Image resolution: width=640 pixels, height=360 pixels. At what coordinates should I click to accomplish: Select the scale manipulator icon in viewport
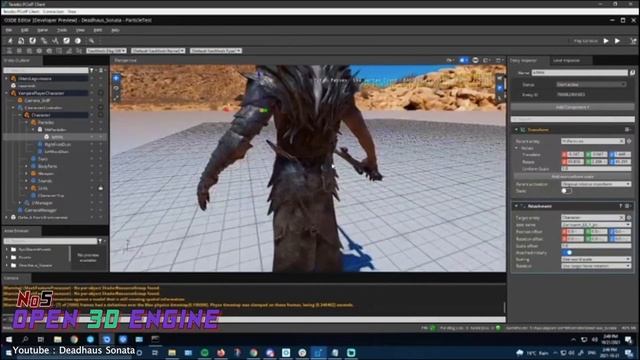[116, 98]
